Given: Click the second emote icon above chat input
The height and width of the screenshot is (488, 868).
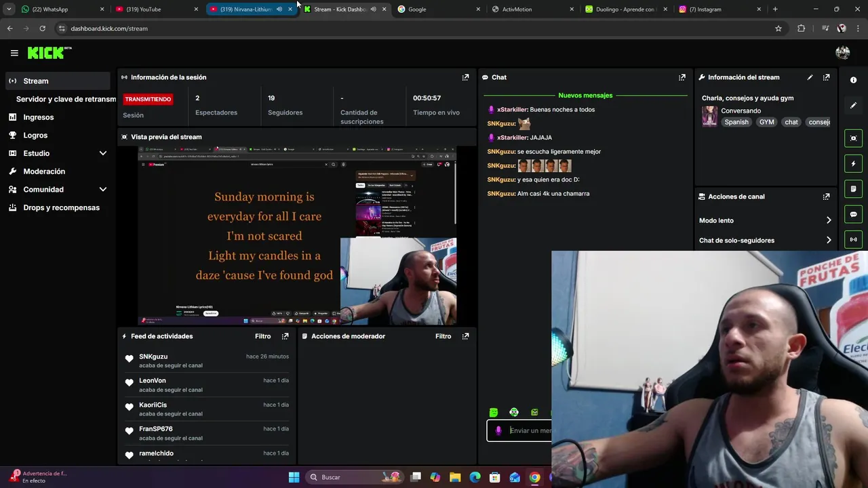Looking at the screenshot, I should (x=514, y=412).
